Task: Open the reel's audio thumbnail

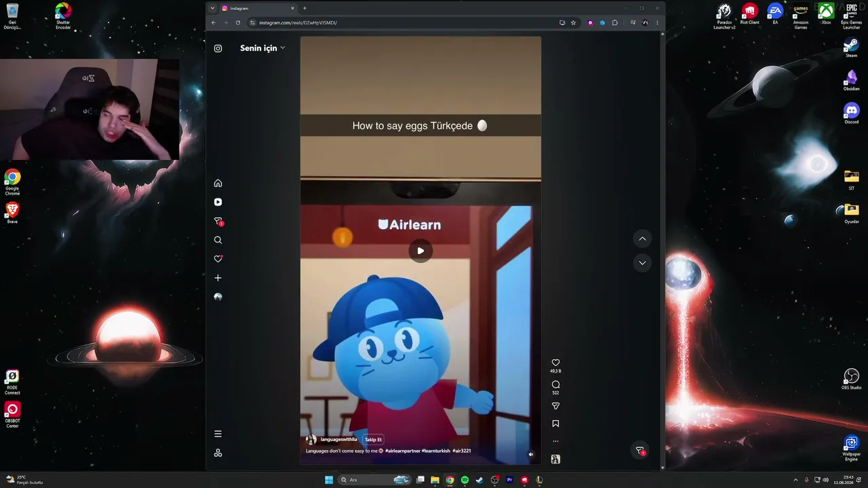Action: pos(555,460)
